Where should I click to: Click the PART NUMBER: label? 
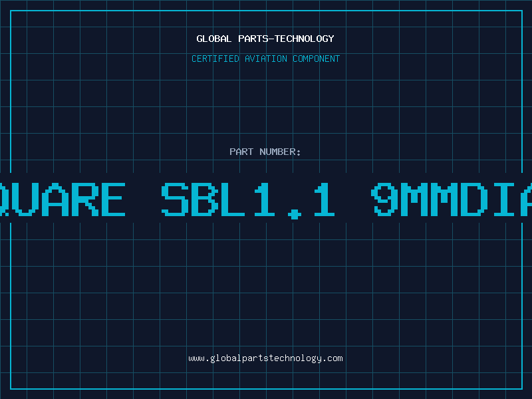pyautogui.click(x=265, y=152)
